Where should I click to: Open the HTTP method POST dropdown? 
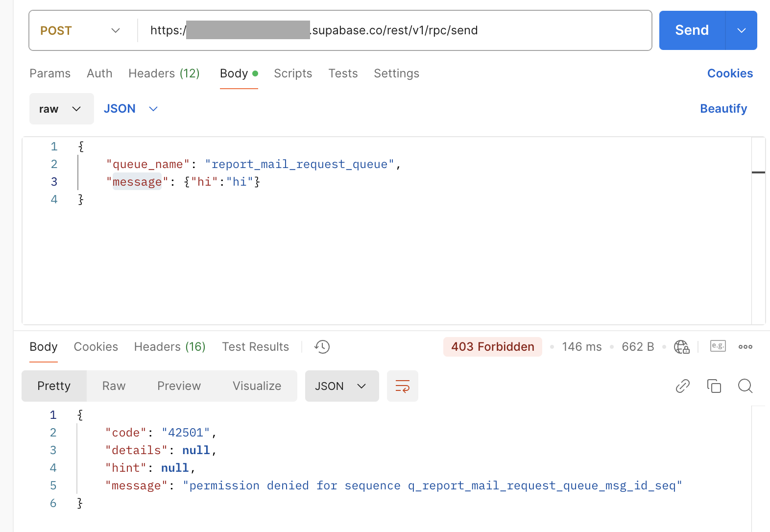(x=80, y=30)
